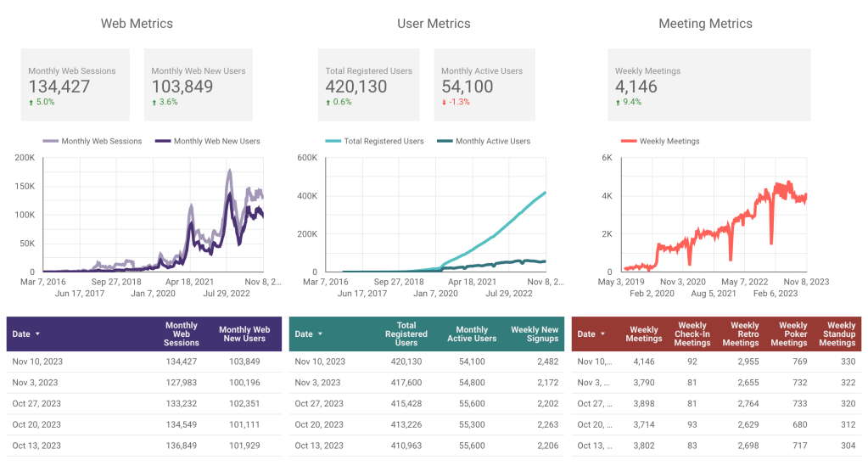Click green up arrow under Weekly Meetings scorecard
Image resolution: width=868 pixels, height=471 pixels.
click(618, 103)
